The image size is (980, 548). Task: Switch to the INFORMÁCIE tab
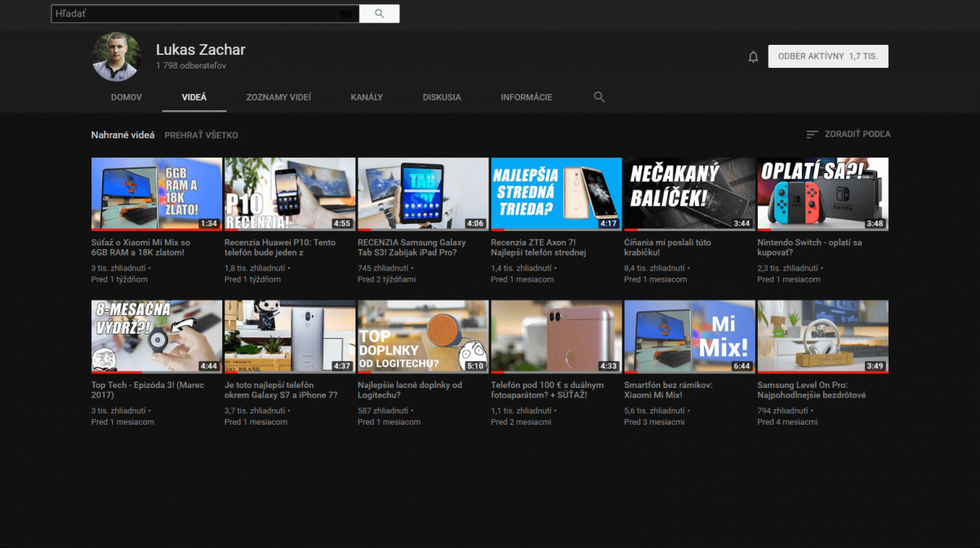527,97
